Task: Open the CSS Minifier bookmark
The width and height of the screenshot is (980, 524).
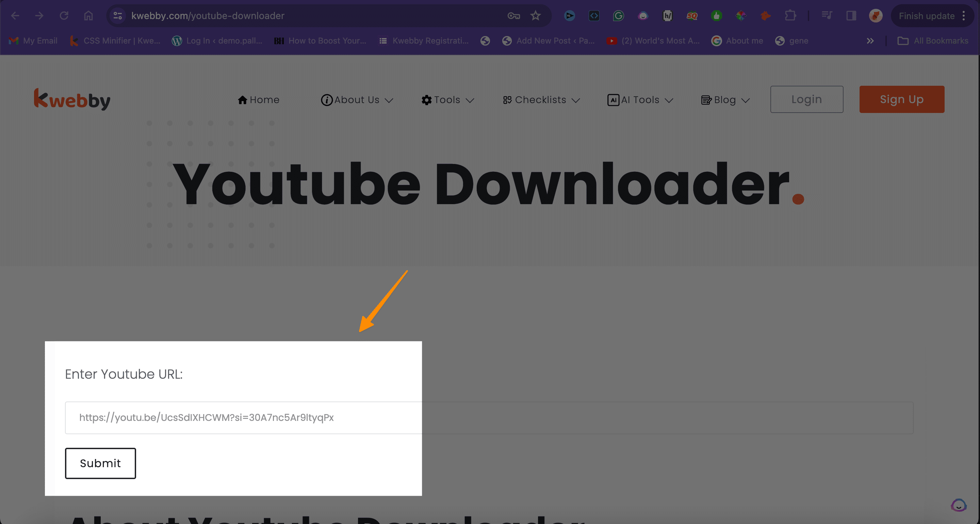Action: click(115, 41)
